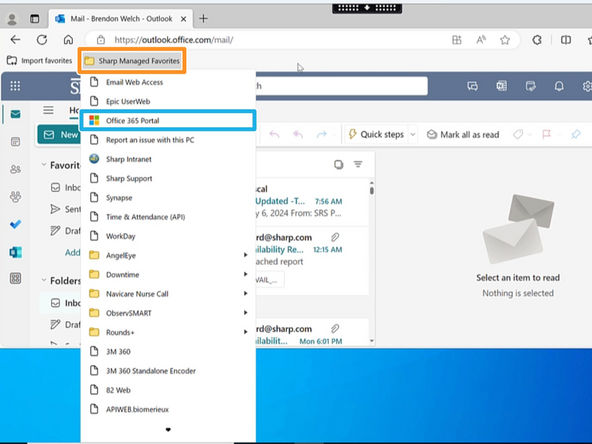The image size is (592, 444).
Task: Toggle the navigation pane hamburger
Action: 48,110
